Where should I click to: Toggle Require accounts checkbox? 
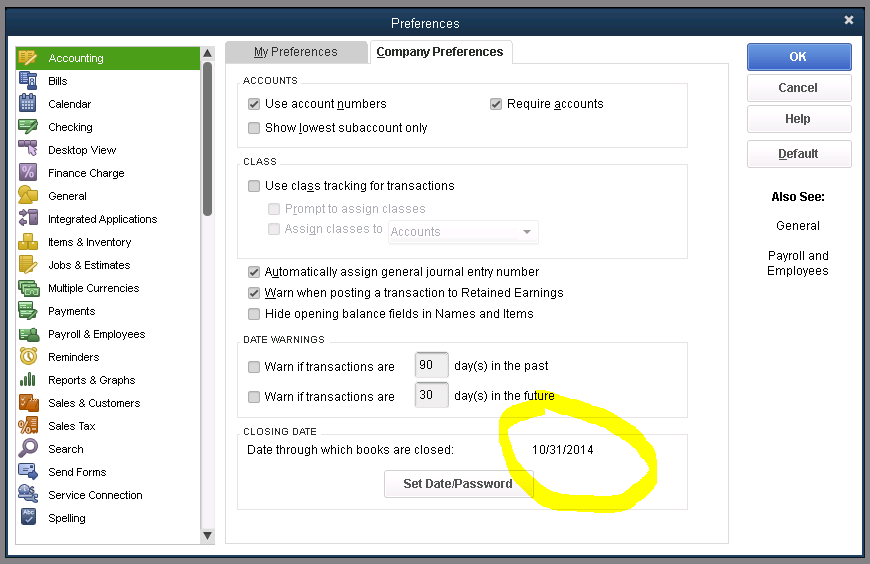click(496, 104)
